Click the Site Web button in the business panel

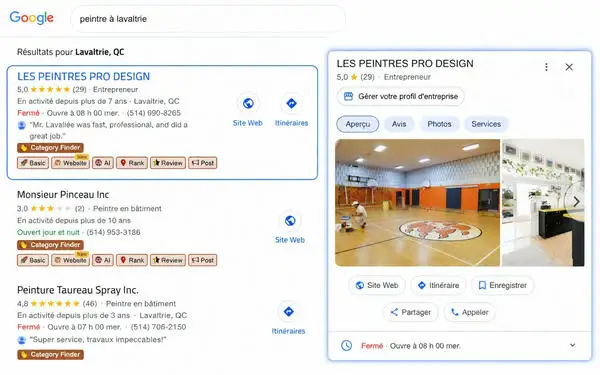click(x=377, y=285)
